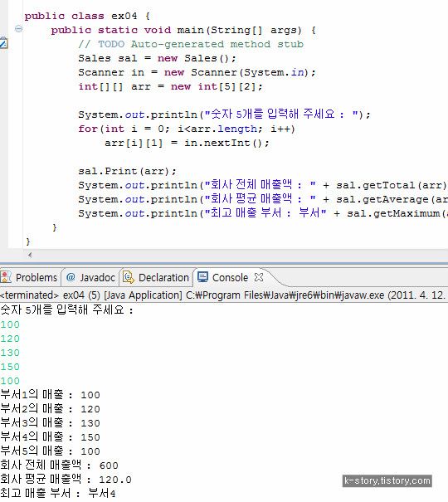
Task: Click the println line with sal.getTotal
Action: coord(263,185)
